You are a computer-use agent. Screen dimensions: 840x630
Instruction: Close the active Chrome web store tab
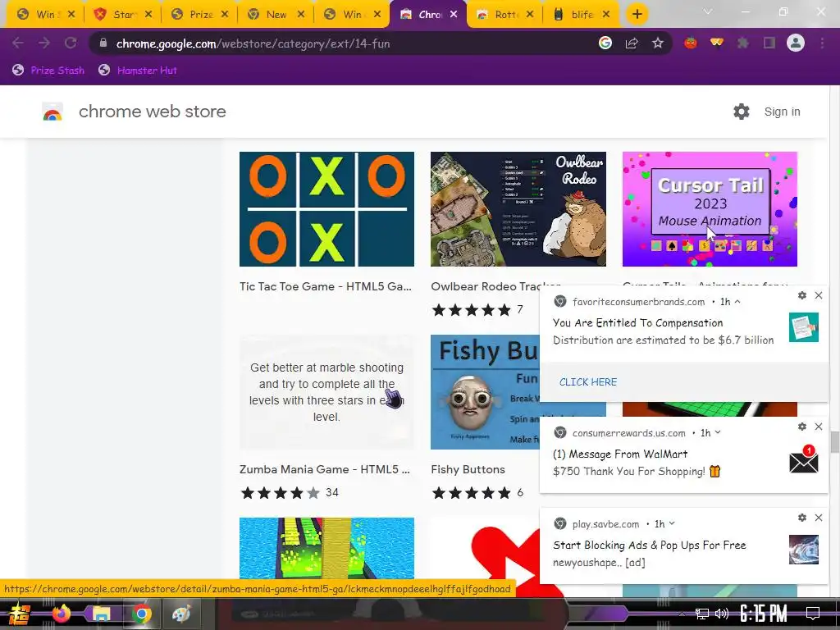[454, 15]
